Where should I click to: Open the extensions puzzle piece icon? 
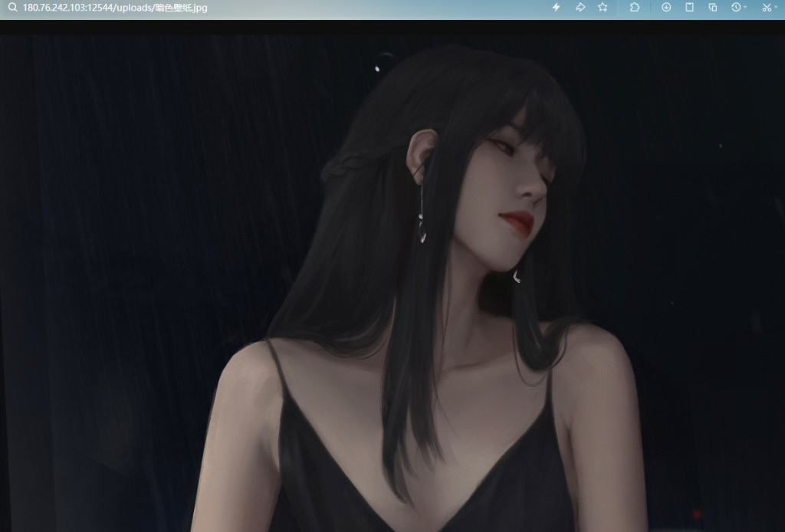pos(635,8)
